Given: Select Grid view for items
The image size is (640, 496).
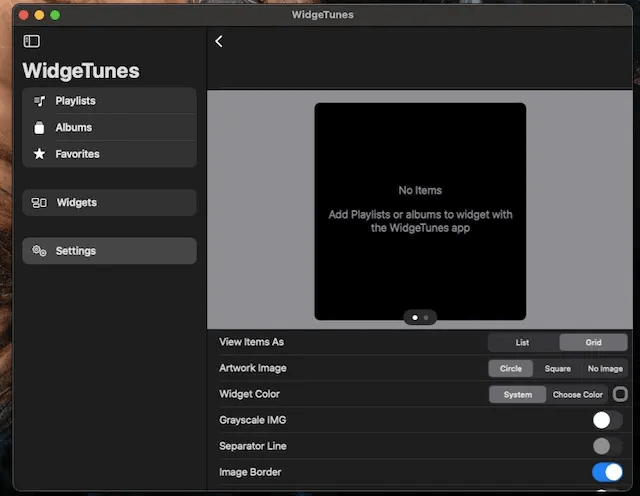Looking at the screenshot, I should tap(594, 342).
